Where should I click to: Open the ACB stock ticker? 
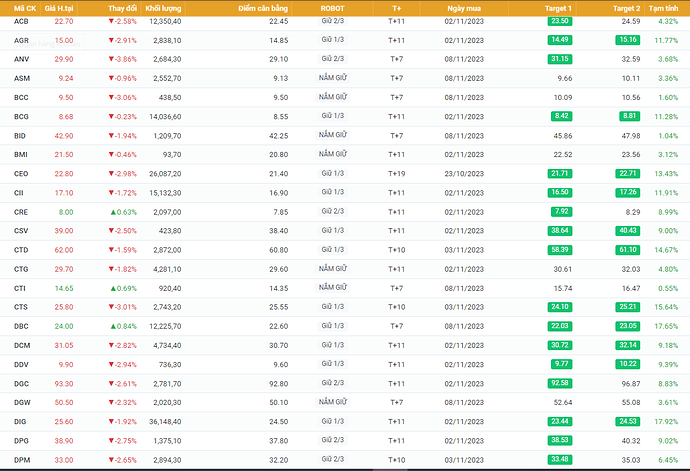point(21,21)
